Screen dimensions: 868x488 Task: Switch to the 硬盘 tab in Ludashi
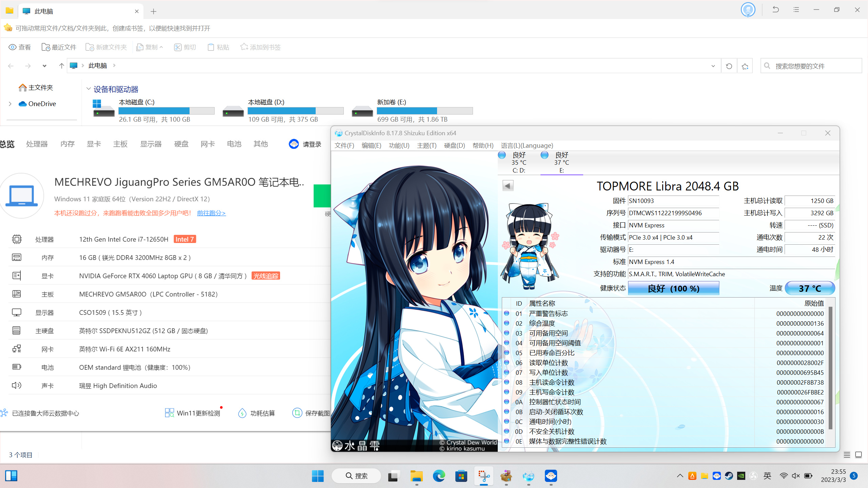(181, 144)
